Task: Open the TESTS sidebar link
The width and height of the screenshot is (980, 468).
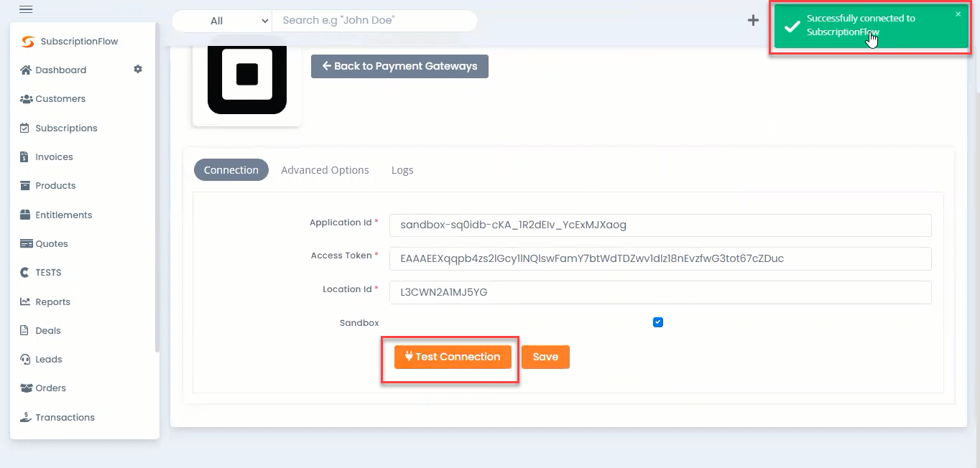Action: [x=48, y=272]
